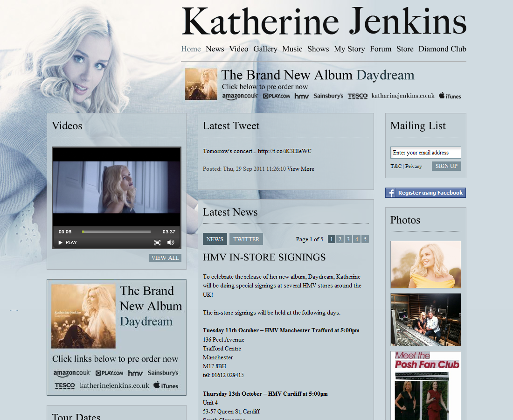Viewport: 513px width, 420px height.
Task: Go to news page 3
Action: click(x=348, y=239)
